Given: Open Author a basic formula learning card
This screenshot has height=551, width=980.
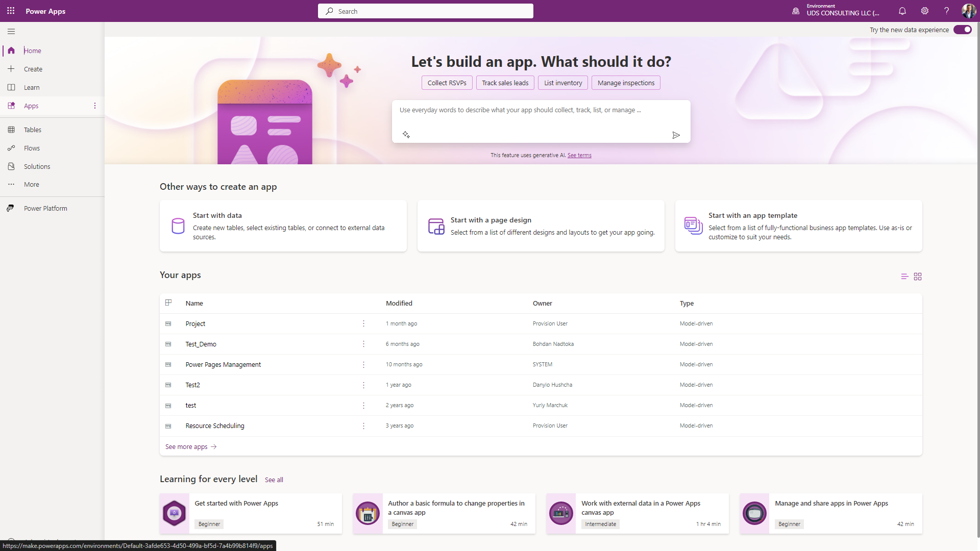Looking at the screenshot, I should [444, 513].
